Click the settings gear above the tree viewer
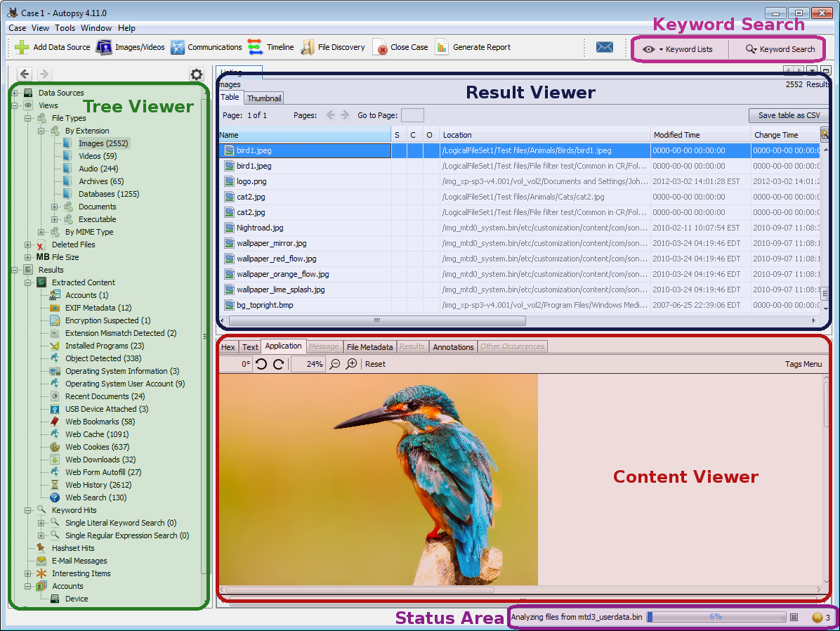Screen dimensions: 840x631 coord(197,74)
